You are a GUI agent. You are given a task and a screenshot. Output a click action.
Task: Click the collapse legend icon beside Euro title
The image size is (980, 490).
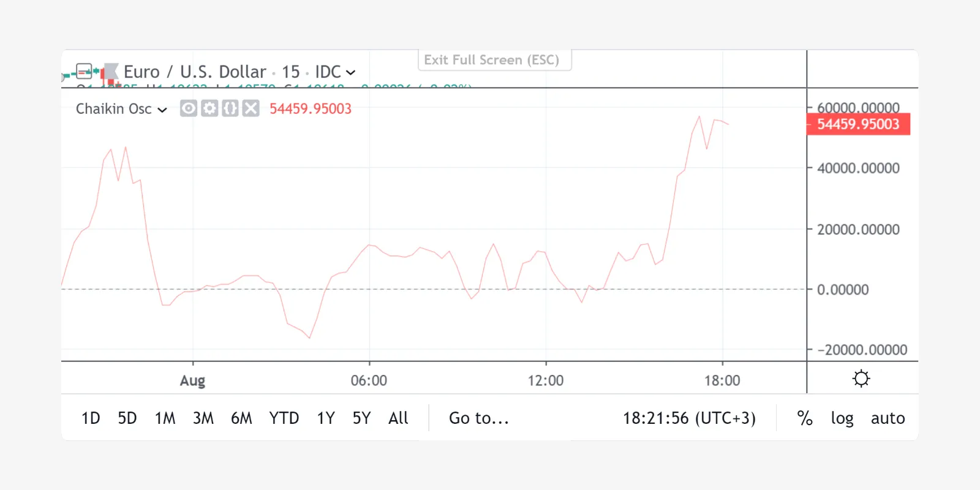pos(84,72)
